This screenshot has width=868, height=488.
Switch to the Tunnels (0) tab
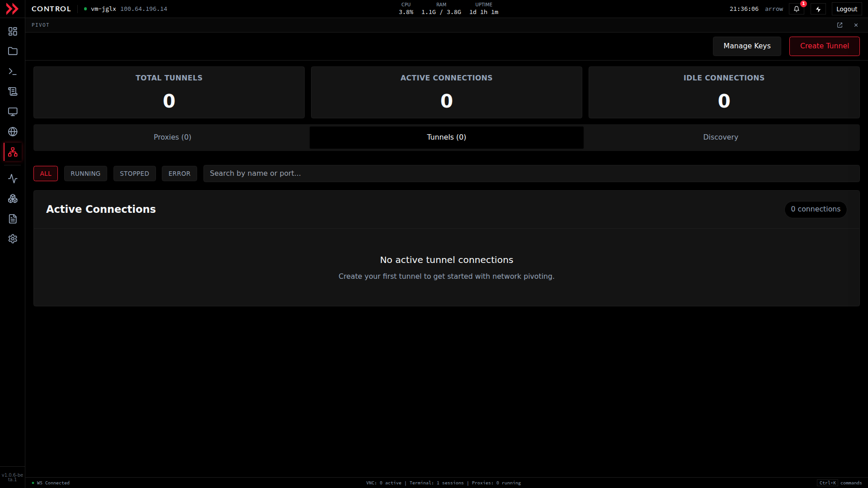tap(446, 137)
